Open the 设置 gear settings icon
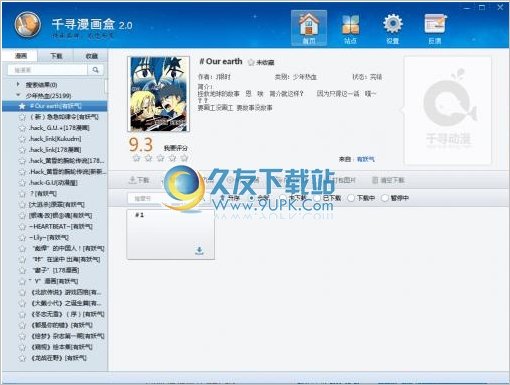The width and height of the screenshot is (510, 385). click(393, 28)
